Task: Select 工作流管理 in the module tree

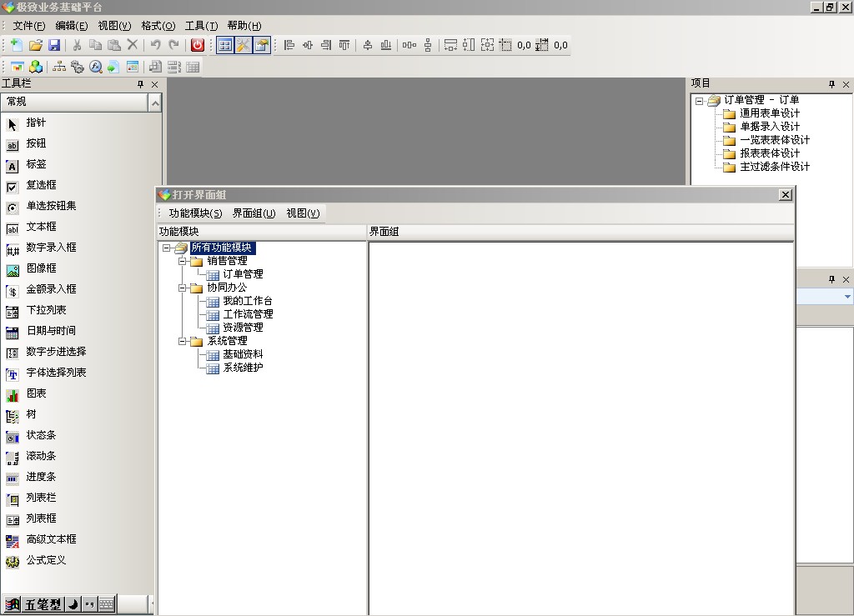Action: (x=248, y=314)
